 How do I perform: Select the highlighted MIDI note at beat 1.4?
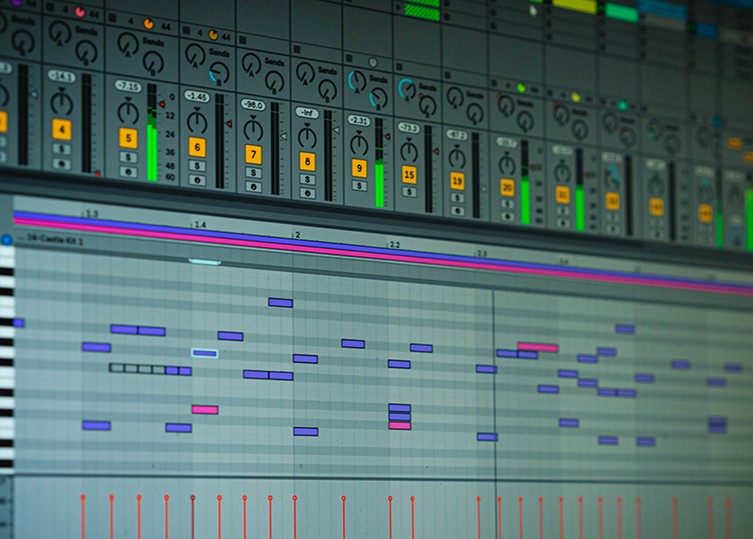(205, 354)
